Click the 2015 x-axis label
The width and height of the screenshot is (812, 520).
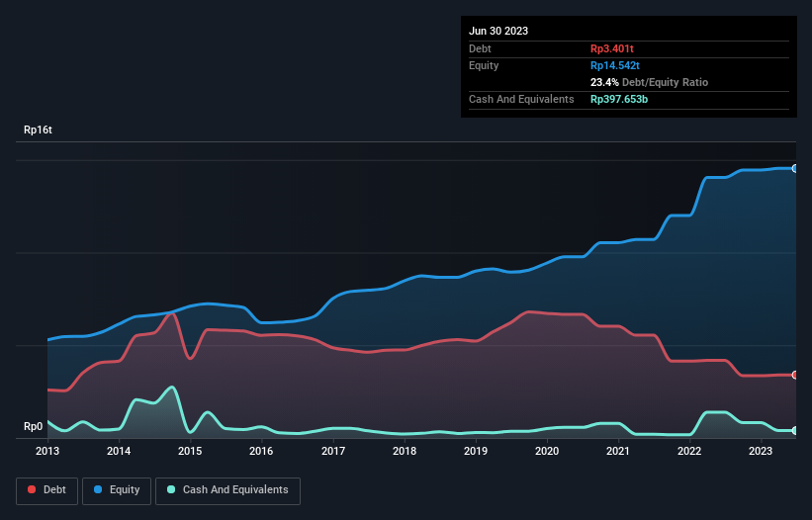pyautogui.click(x=190, y=451)
